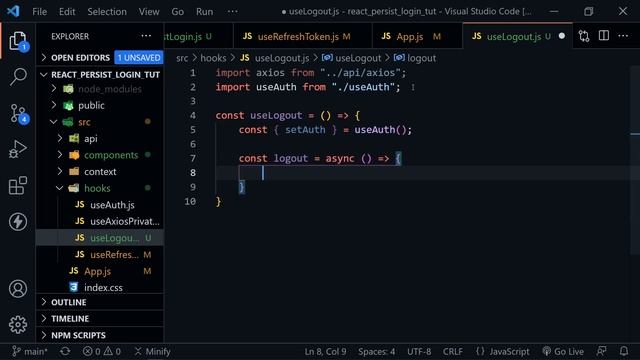Screen dimensions: 640x360
Task: Click the Synchronize Changes icon in status bar
Action: coord(65,351)
